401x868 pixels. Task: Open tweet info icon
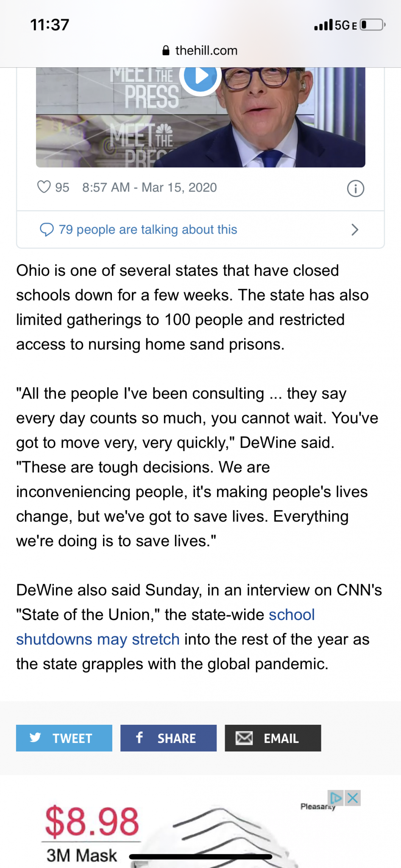[356, 188]
